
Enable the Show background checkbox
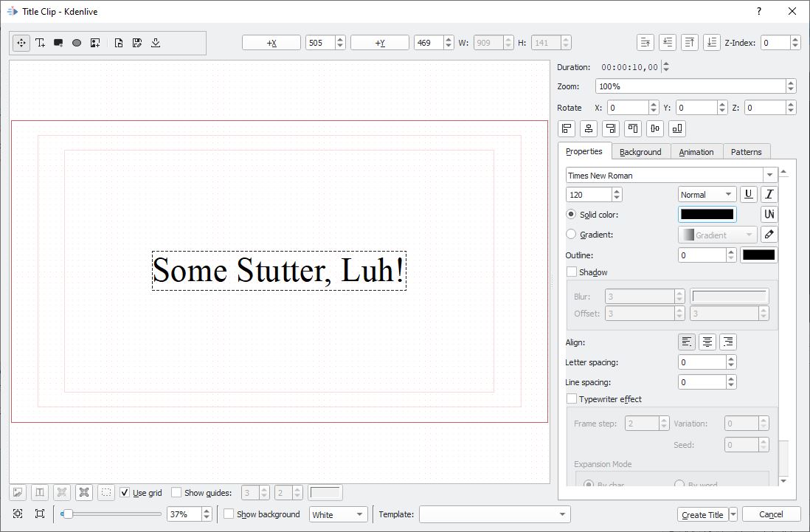click(x=229, y=514)
